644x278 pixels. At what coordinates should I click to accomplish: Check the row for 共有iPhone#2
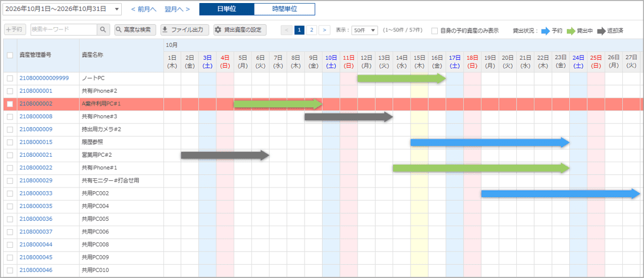coord(10,91)
